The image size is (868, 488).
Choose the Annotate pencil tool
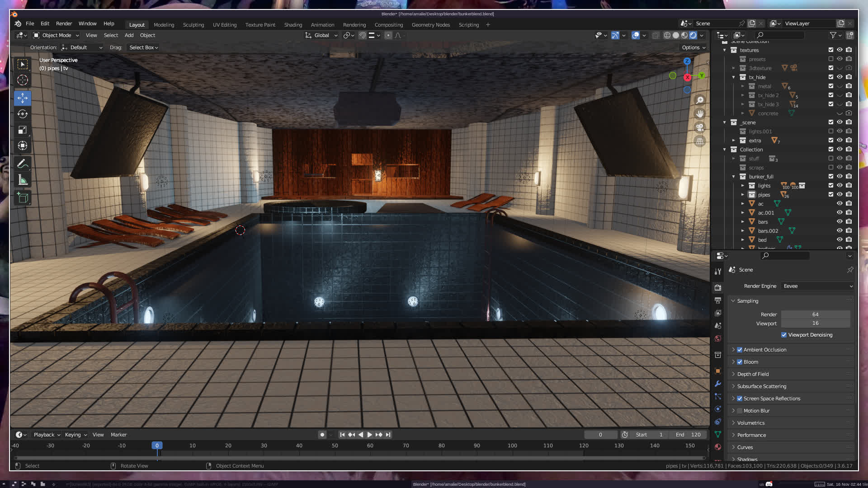(x=23, y=164)
